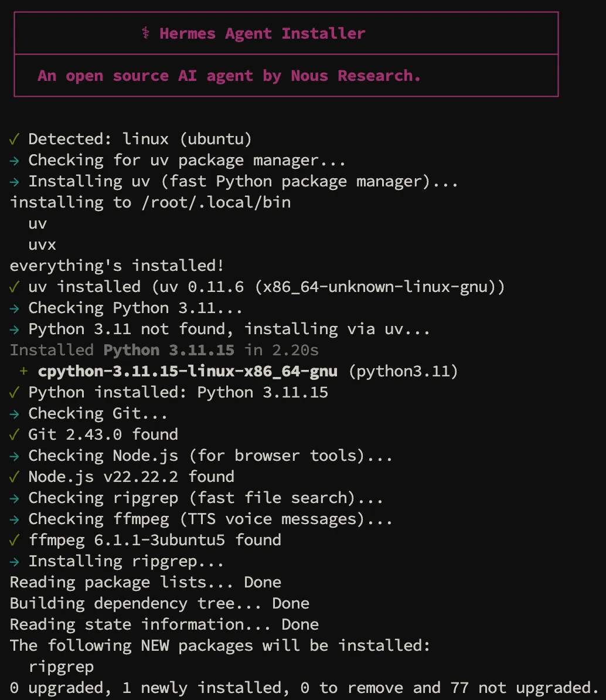Viewport: 606px width, 700px height.
Task: Click the caduceus symbol beside Hermes Agent Installer
Action: point(145,33)
